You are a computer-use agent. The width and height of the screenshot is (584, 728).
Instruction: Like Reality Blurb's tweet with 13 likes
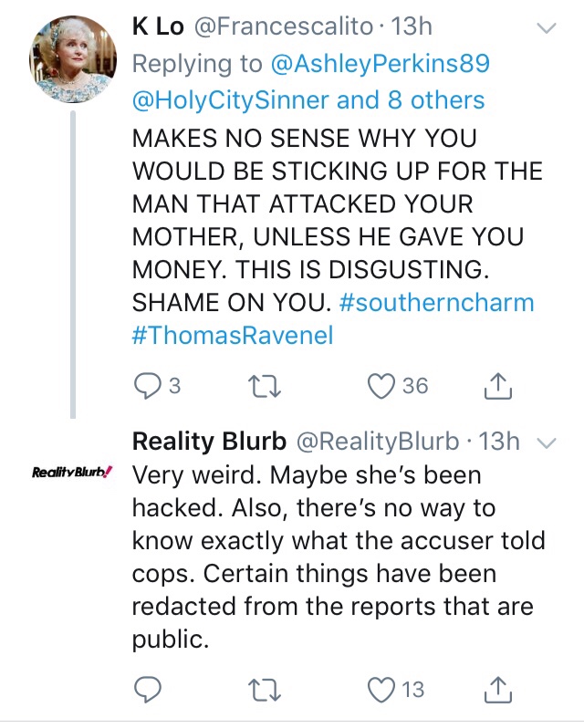pyautogui.click(x=380, y=689)
